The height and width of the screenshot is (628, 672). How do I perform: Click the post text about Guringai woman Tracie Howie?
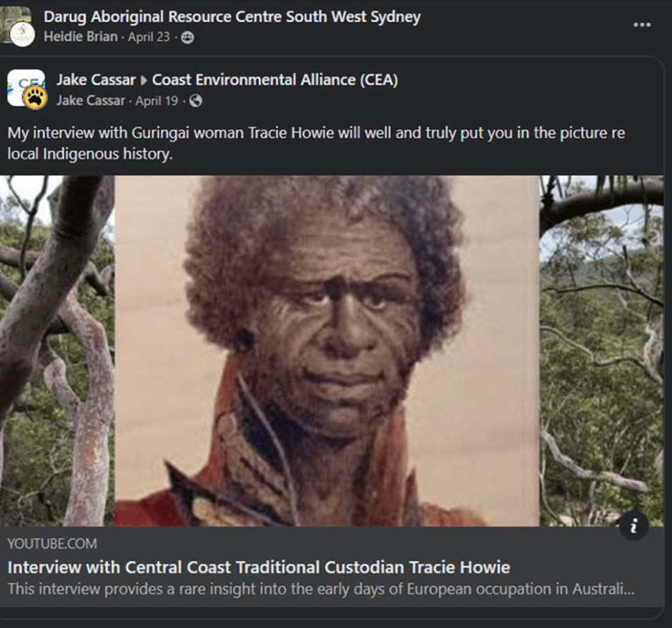tap(316, 143)
